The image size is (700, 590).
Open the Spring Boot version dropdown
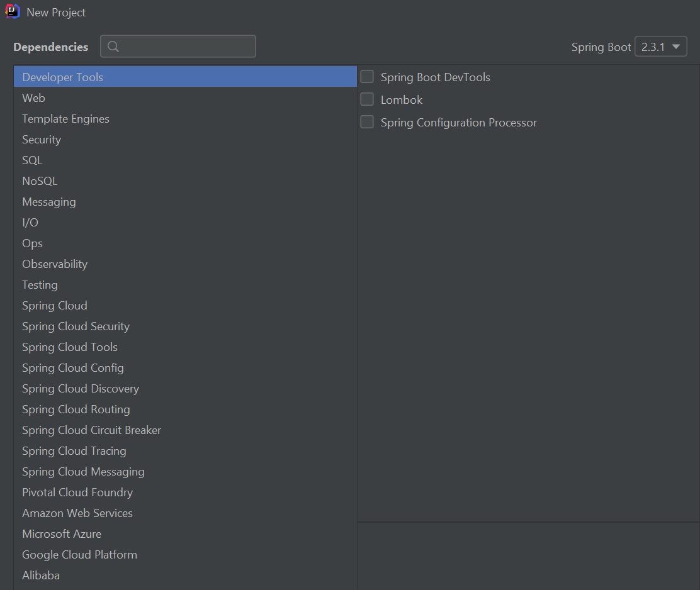click(661, 47)
